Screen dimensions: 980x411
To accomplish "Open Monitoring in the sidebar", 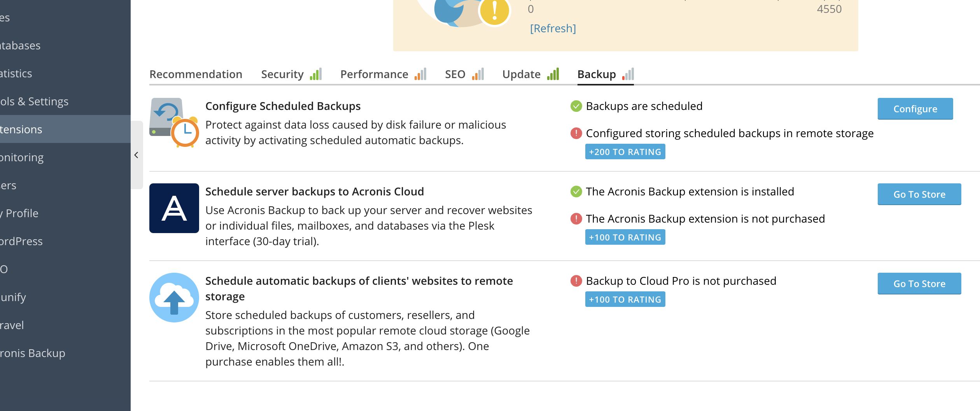I will tap(65, 157).
